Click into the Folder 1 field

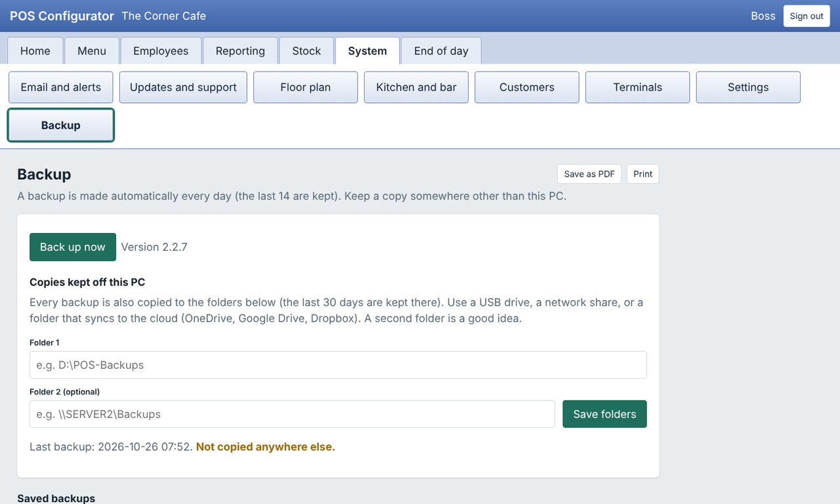click(x=338, y=365)
